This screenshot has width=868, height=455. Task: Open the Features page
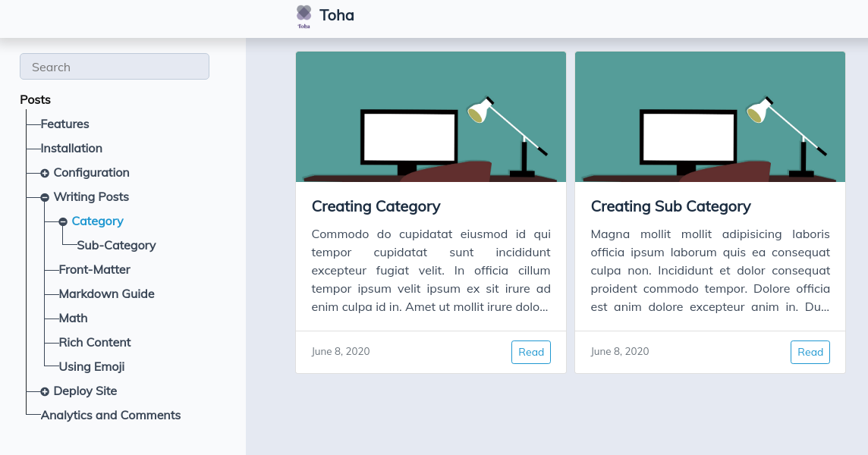click(x=64, y=124)
